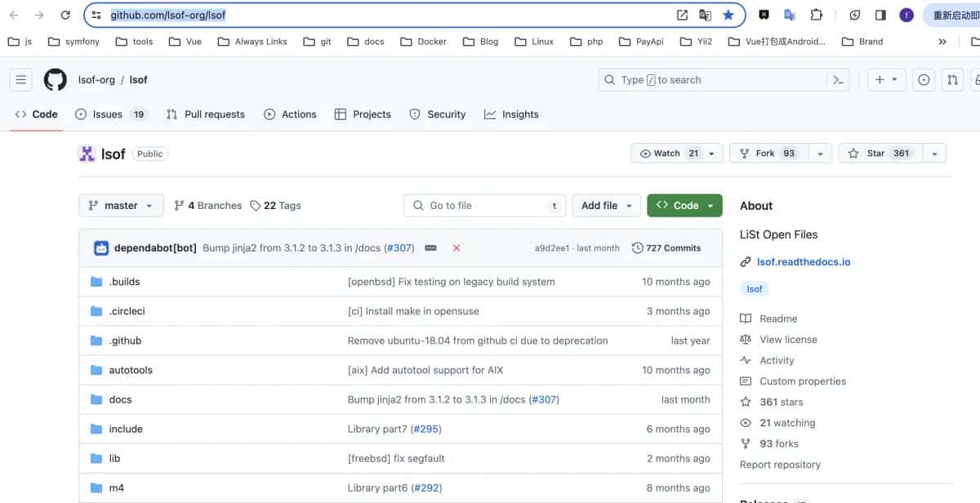Bookmark star icon in address bar

click(728, 16)
